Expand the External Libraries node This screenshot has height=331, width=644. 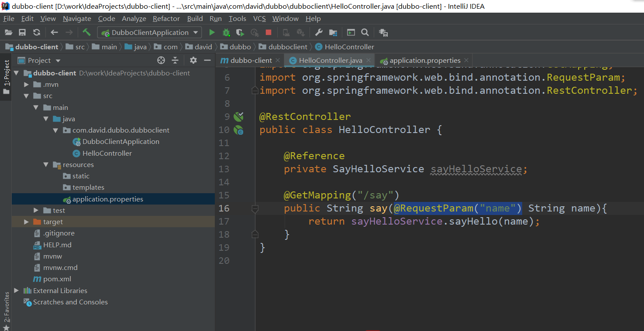pyautogui.click(x=16, y=290)
